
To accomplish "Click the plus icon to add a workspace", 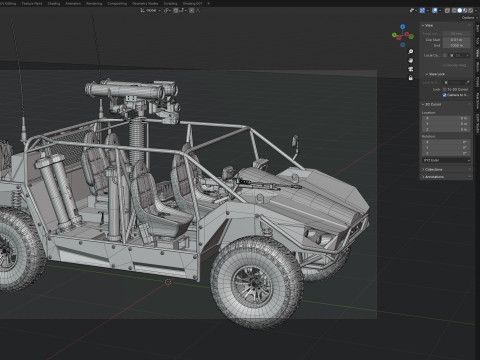I will (209, 3).
